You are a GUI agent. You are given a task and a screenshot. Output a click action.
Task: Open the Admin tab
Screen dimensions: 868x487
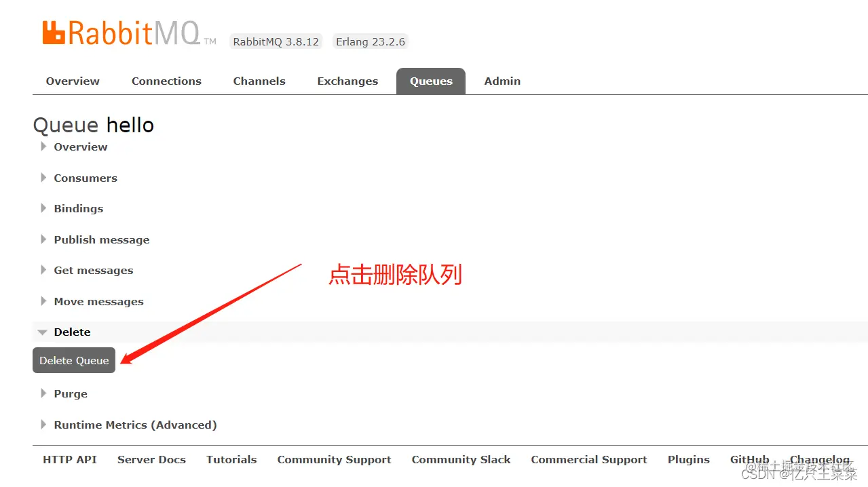(x=502, y=81)
